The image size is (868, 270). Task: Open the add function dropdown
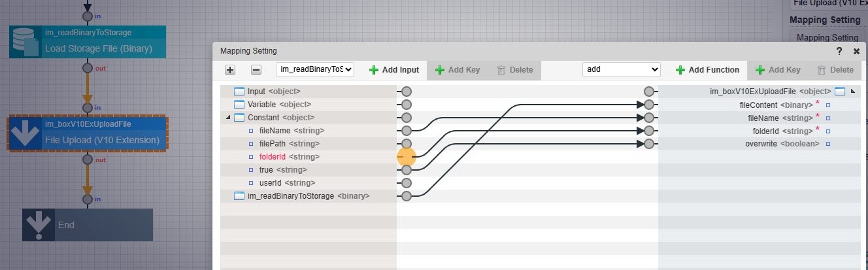pyautogui.click(x=621, y=70)
